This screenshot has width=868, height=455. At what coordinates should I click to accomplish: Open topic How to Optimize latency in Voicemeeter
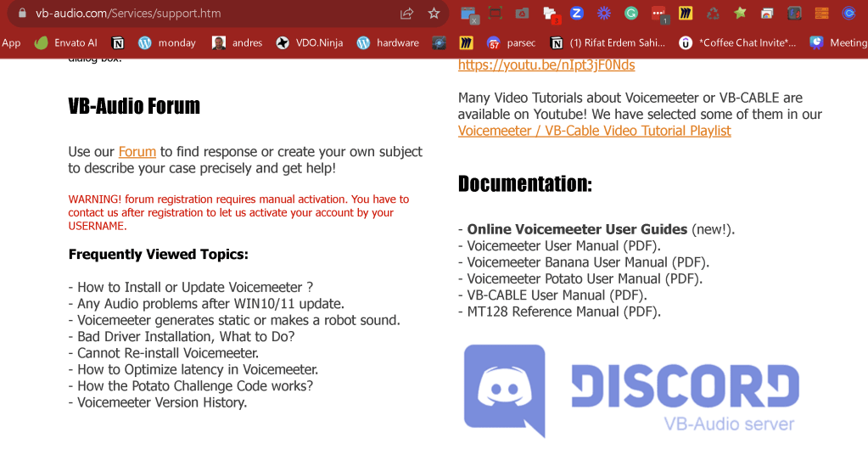tap(199, 370)
